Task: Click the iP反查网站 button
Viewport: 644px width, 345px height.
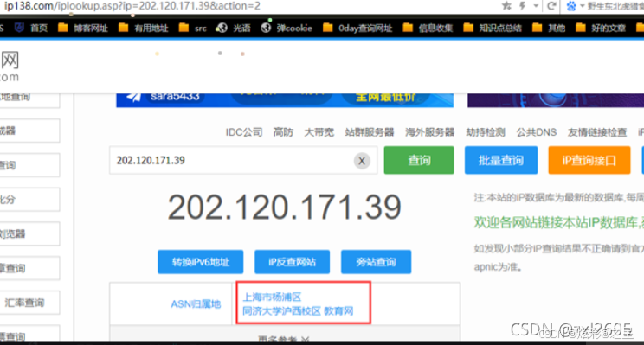Action: [x=292, y=262]
